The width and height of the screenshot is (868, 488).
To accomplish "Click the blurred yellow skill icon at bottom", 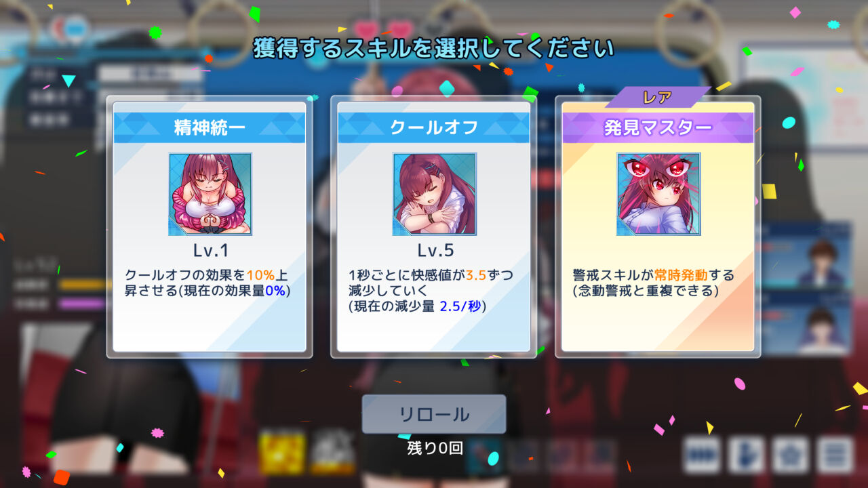I will coord(282,452).
